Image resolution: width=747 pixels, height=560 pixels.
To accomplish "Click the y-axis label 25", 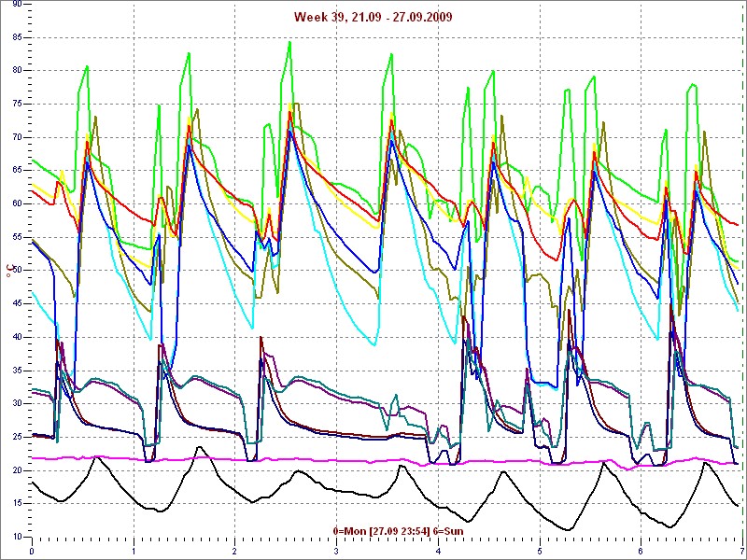I will (16, 437).
